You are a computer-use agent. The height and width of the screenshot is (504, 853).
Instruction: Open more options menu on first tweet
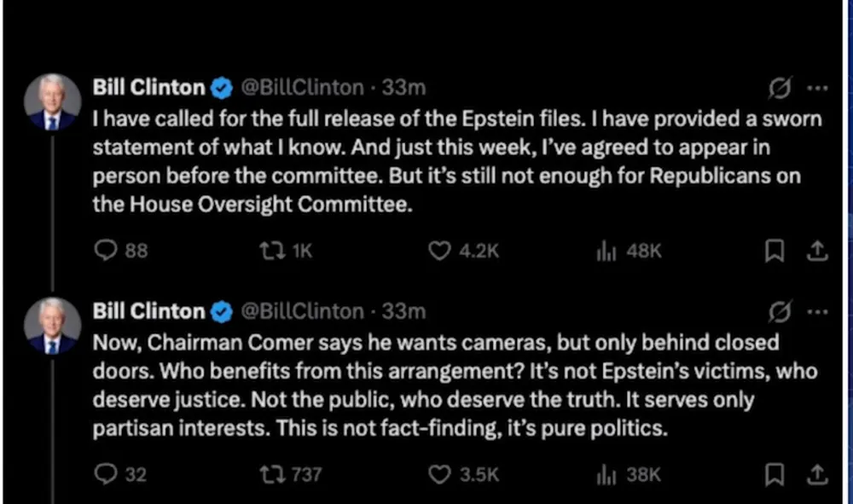click(x=817, y=88)
